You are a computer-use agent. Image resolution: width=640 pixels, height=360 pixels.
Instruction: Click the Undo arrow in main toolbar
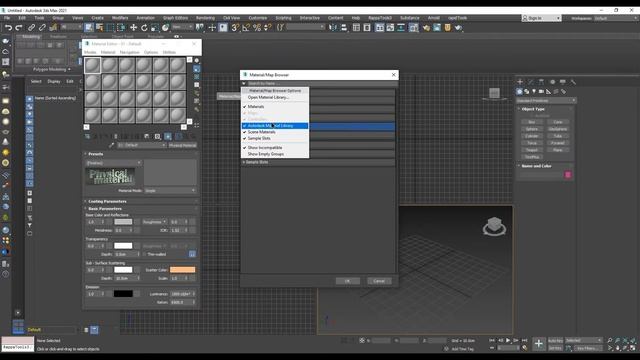pos(8,28)
